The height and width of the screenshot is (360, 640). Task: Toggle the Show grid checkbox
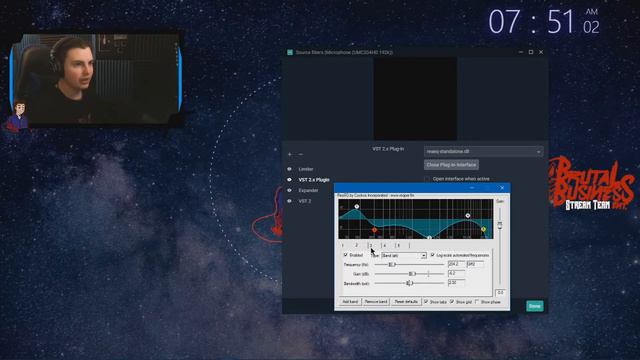pyautogui.click(x=452, y=302)
